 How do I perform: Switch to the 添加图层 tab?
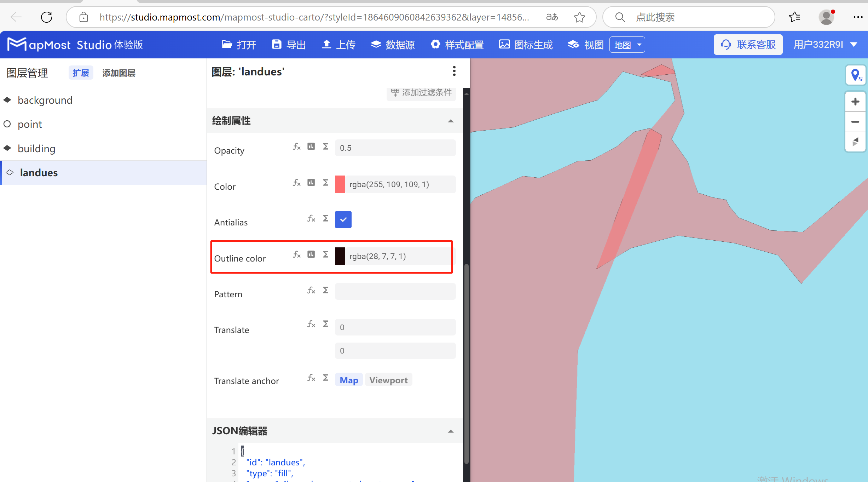pos(119,73)
